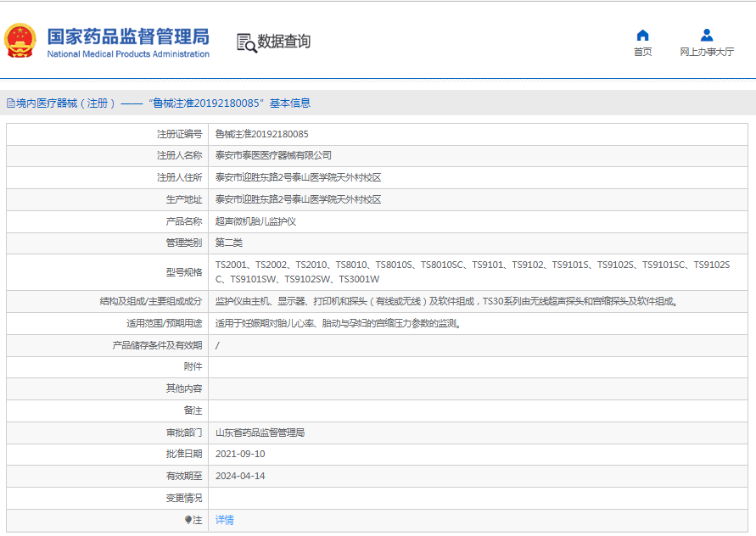Select approval department 山东省药品监督管理局
Viewport: 756px width, 536px height.
click(260, 433)
